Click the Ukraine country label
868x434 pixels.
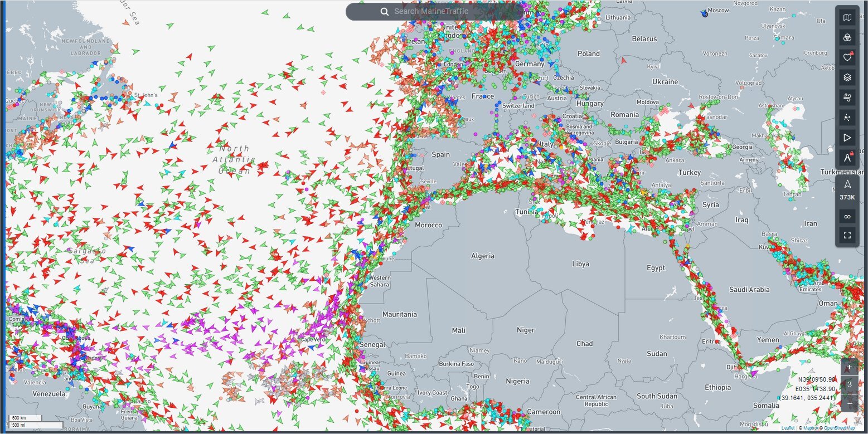(x=665, y=82)
